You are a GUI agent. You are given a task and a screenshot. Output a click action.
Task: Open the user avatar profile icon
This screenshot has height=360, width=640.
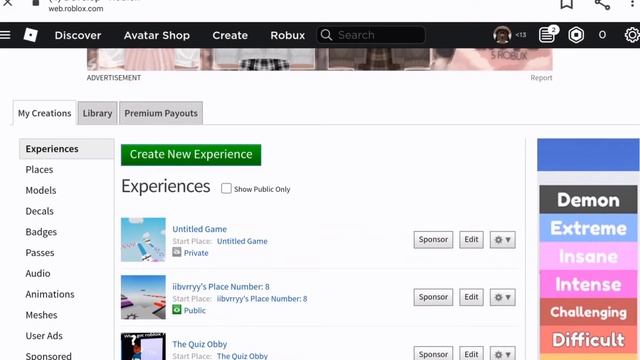[x=502, y=35]
